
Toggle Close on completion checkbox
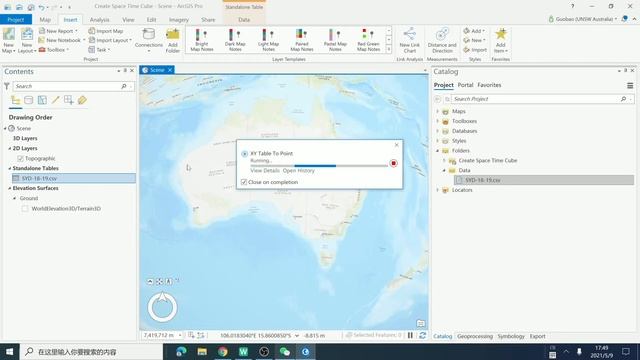click(244, 182)
